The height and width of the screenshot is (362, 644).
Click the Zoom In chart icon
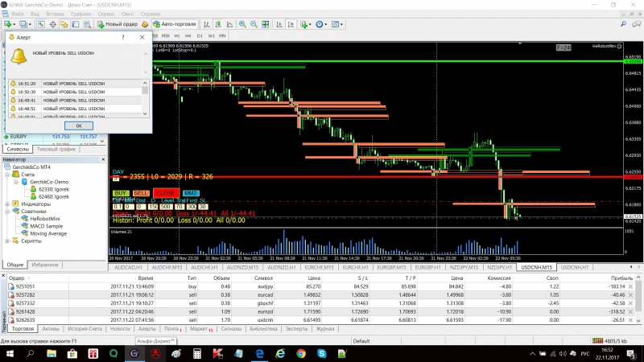tap(243, 25)
